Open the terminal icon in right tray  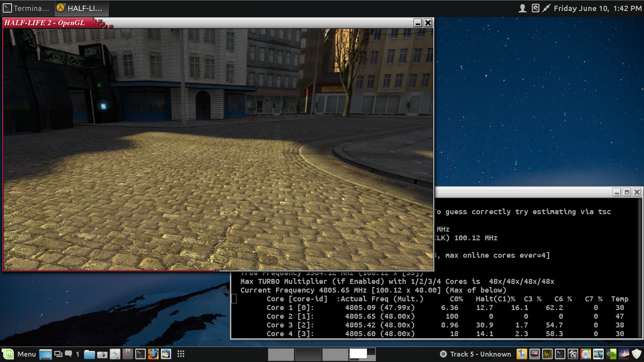point(560,354)
